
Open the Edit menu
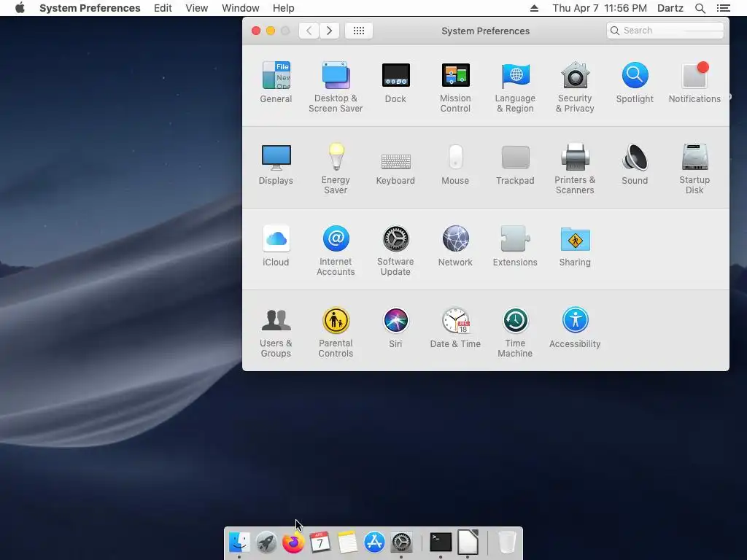(x=163, y=8)
